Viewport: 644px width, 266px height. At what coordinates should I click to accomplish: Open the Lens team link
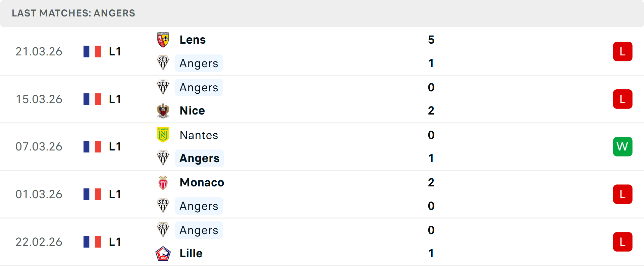[193, 40]
